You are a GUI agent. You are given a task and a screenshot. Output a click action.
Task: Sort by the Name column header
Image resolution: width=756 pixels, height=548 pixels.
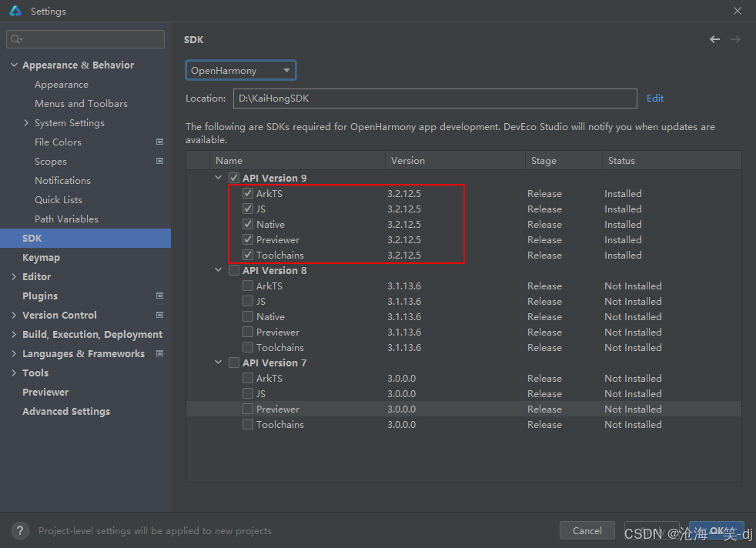pos(297,161)
